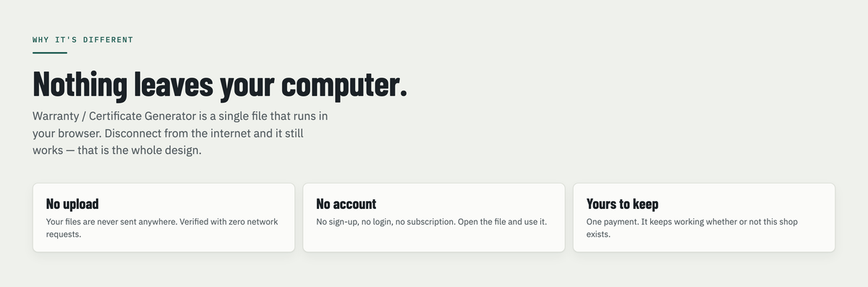
Task: Select the "No upload" card title
Action: [72, 204]
